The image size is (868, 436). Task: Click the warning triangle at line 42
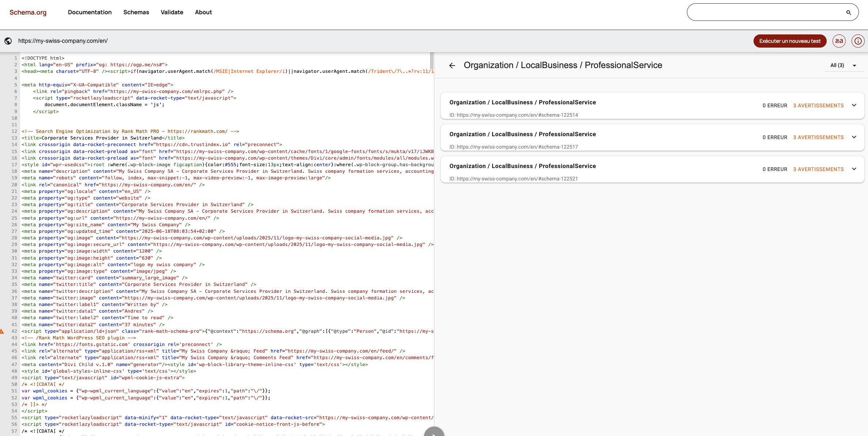coord(2,331)
